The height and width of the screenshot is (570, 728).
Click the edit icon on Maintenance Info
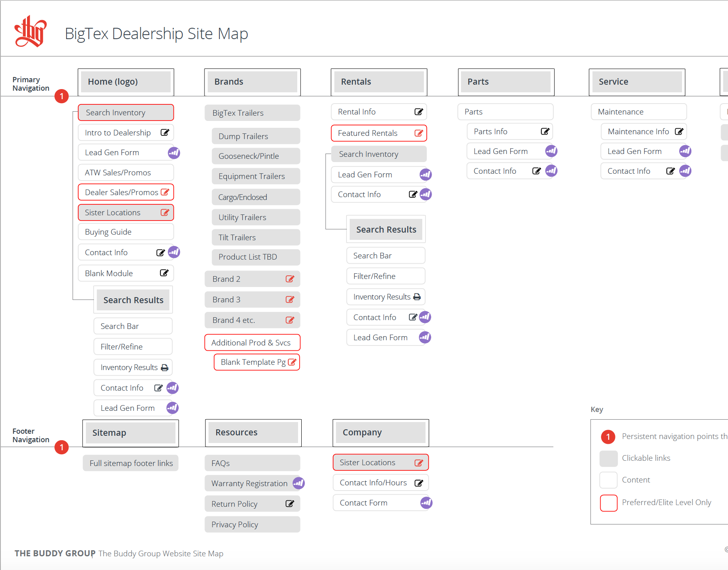[x=679, y=131]
